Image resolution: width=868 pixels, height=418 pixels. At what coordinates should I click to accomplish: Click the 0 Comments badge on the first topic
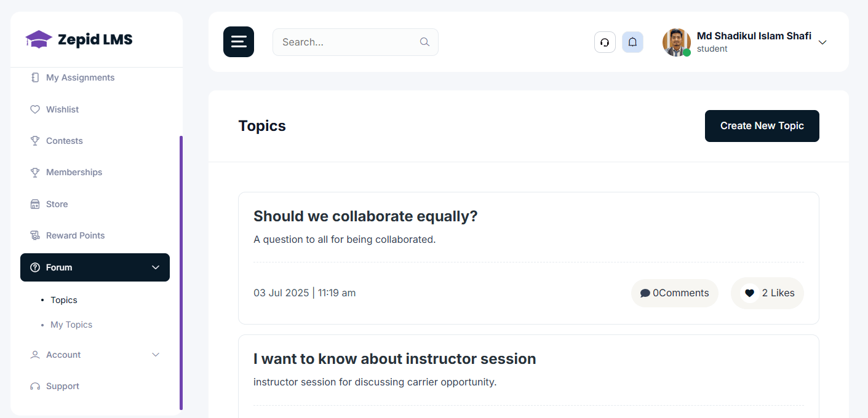point(674,293)
